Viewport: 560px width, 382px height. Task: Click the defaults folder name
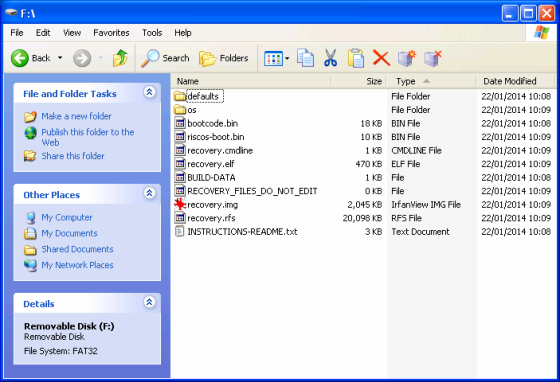(x=203, y=96)
